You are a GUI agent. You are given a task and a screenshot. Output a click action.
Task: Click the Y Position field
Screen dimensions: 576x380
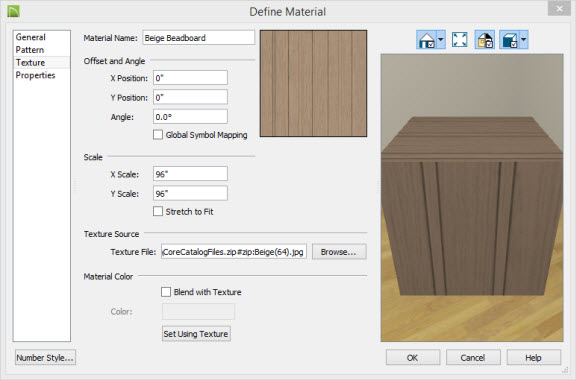tap(190, 97)
